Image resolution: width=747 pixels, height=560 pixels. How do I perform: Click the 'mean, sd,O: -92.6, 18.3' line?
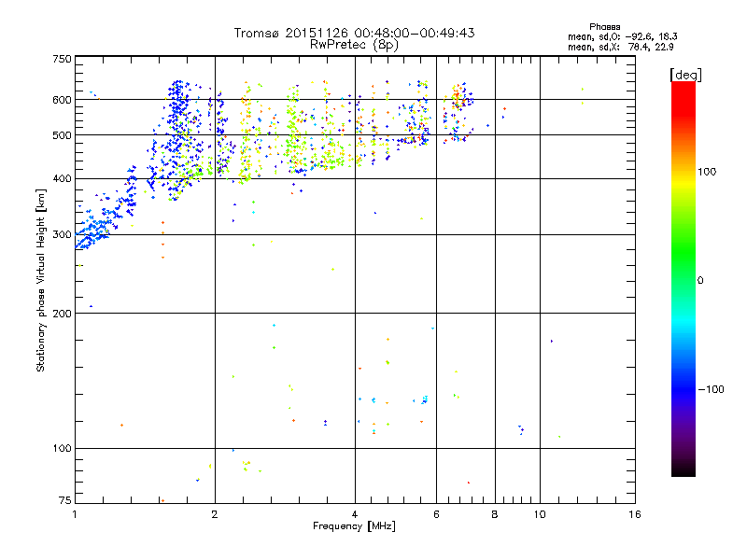pyautogui.click(x=622, y=36)
